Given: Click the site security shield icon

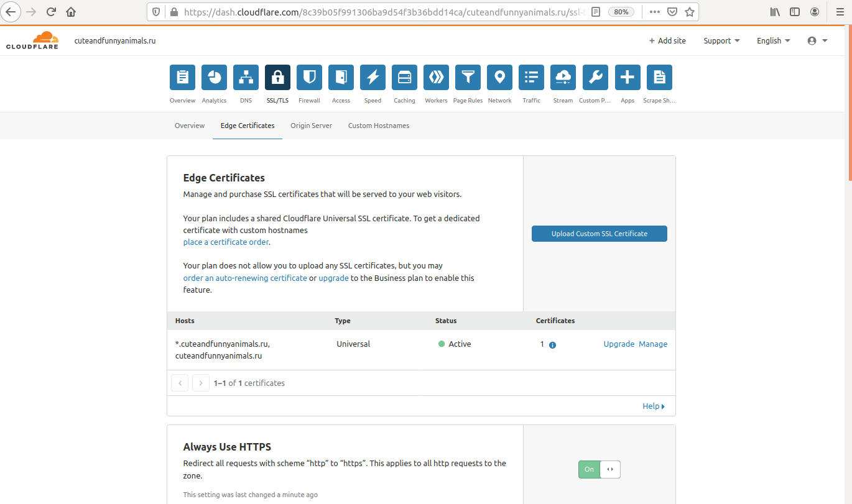Looking at the screenshot, I should (x=156, y=11).
